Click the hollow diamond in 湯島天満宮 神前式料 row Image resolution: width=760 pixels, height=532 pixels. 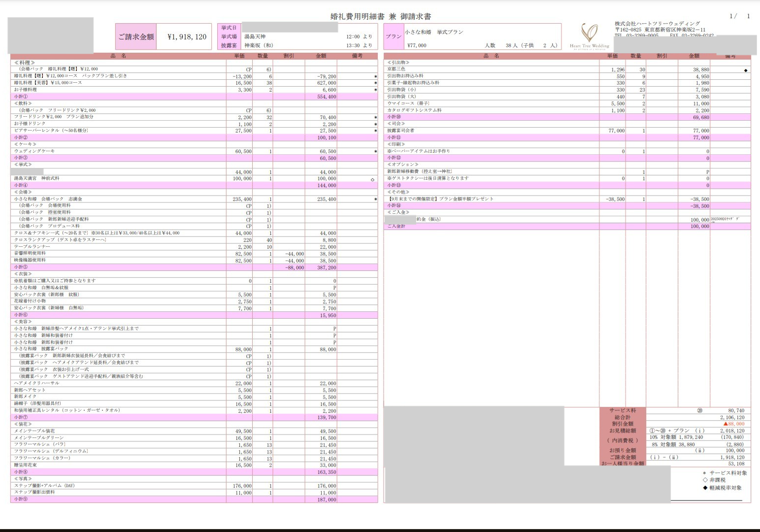pyautogui.click(x=372, y=179)
